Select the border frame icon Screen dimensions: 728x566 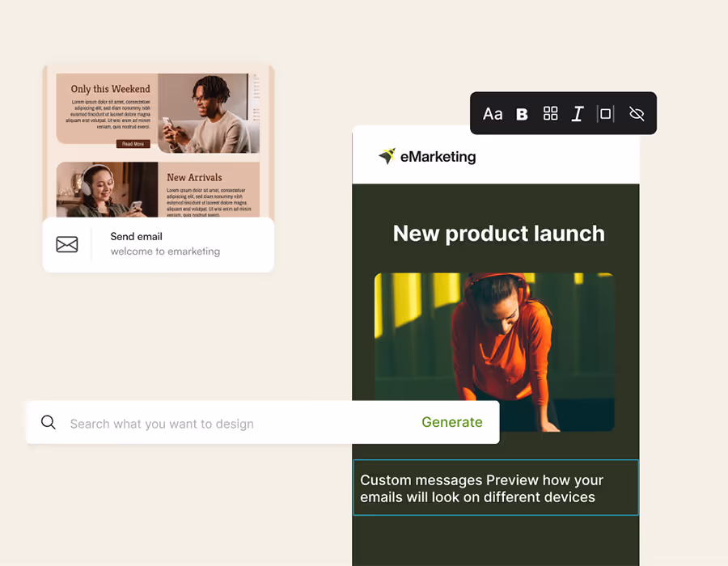click(605, 114)
